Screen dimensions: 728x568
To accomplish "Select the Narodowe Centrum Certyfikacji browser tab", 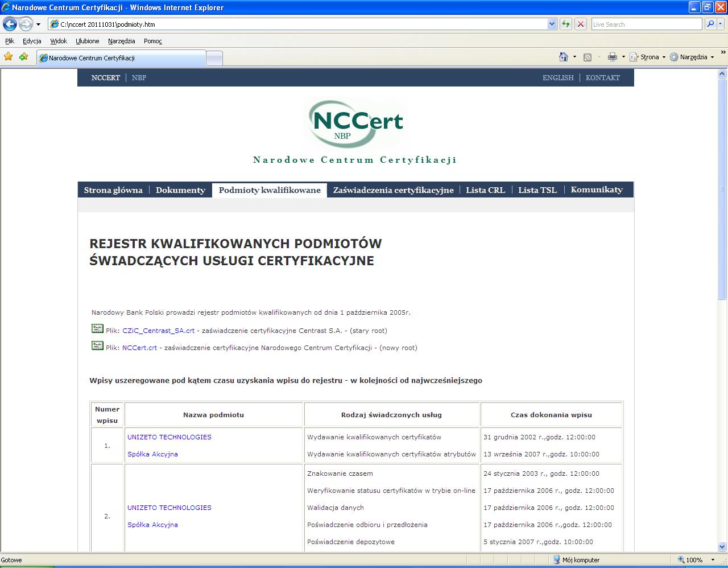I will (121, 58).
